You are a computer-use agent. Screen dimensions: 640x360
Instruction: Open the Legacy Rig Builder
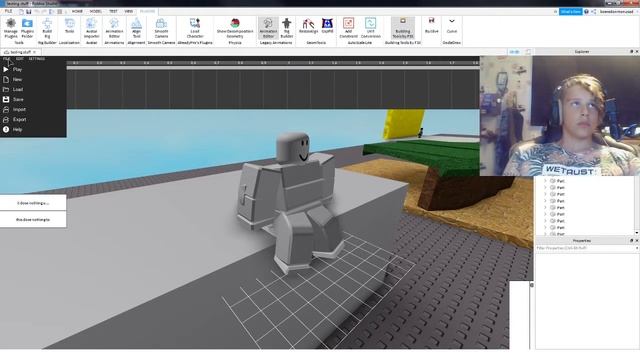coord(287,28)
